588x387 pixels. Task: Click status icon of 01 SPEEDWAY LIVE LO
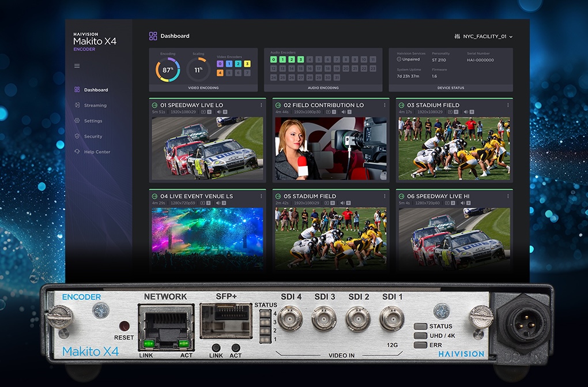[154, 105]
